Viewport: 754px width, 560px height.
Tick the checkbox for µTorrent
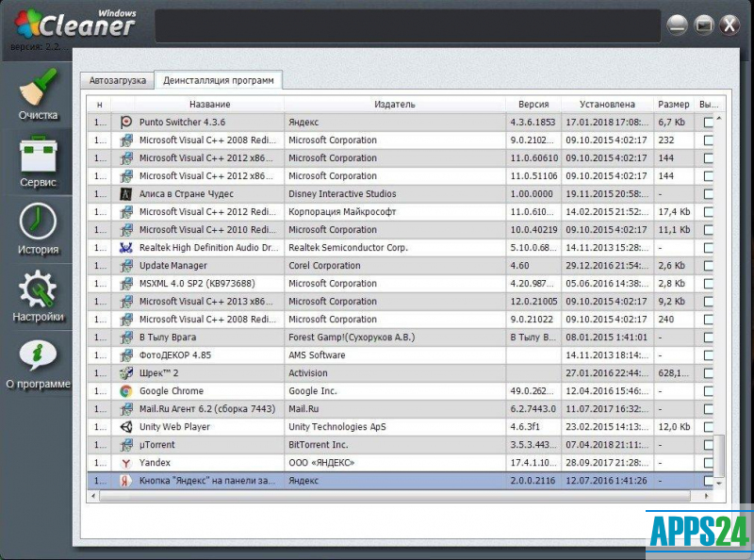pyautogui.click(x=708, y=445)
